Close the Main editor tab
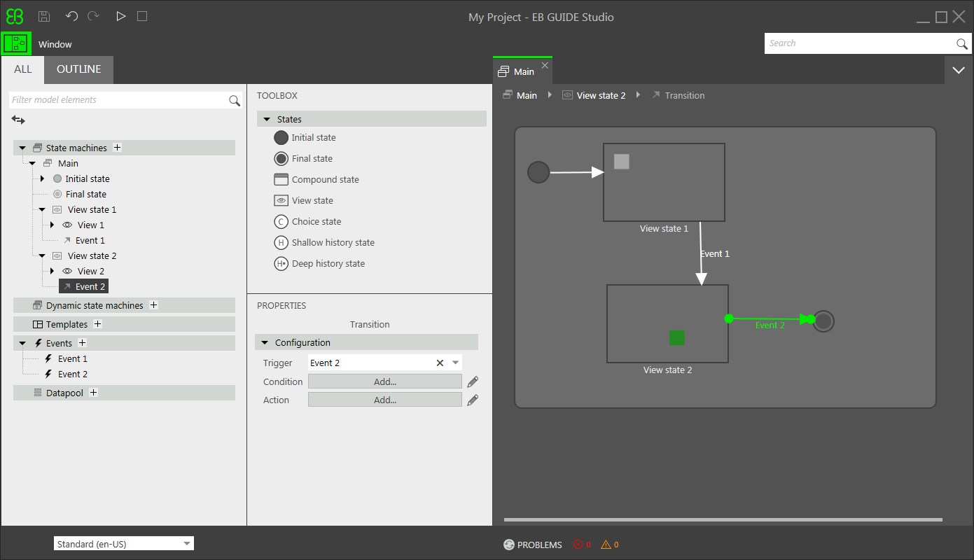The image size is (974, 560). 545,65
